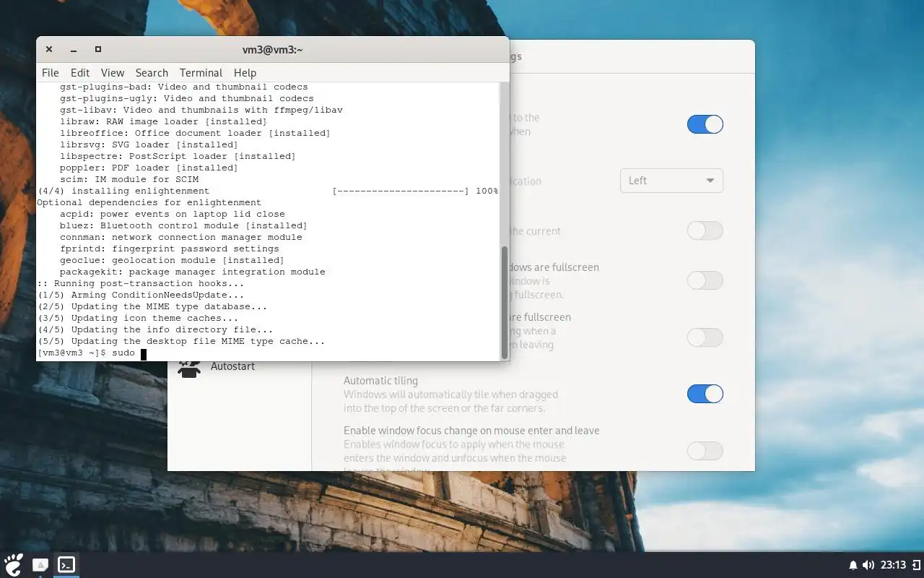Open the Budgie applications menu icon
Viewport: 924px width, 578px height.
pos(14,564)
